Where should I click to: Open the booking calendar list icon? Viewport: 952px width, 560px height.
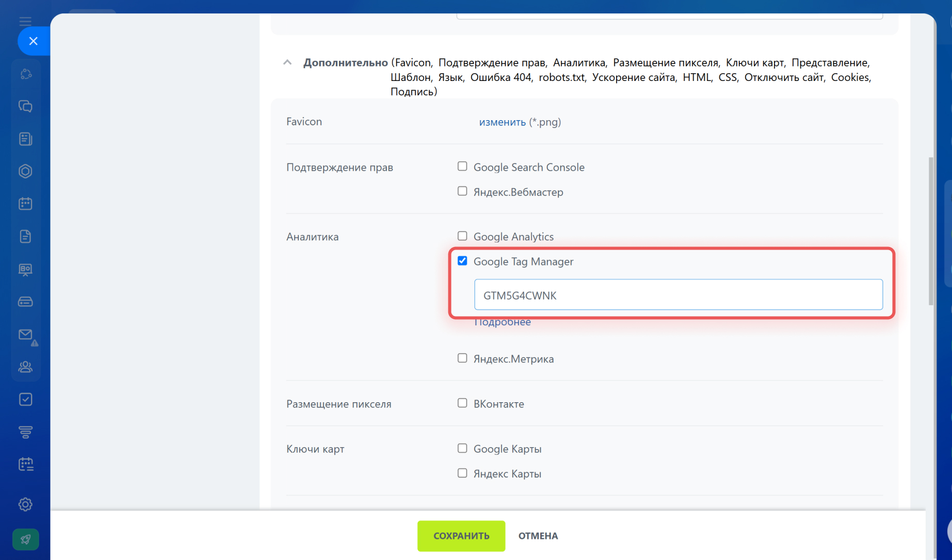[x=25, y=465]
